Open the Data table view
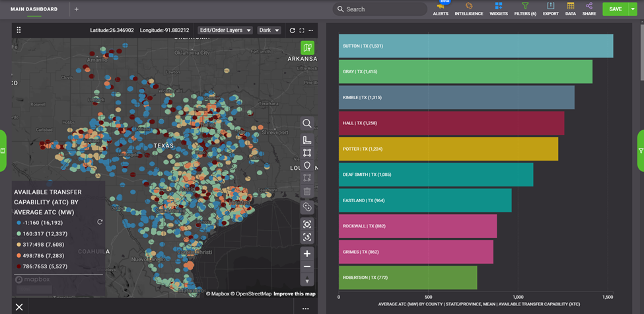The image size is (644, 314). 570,9
